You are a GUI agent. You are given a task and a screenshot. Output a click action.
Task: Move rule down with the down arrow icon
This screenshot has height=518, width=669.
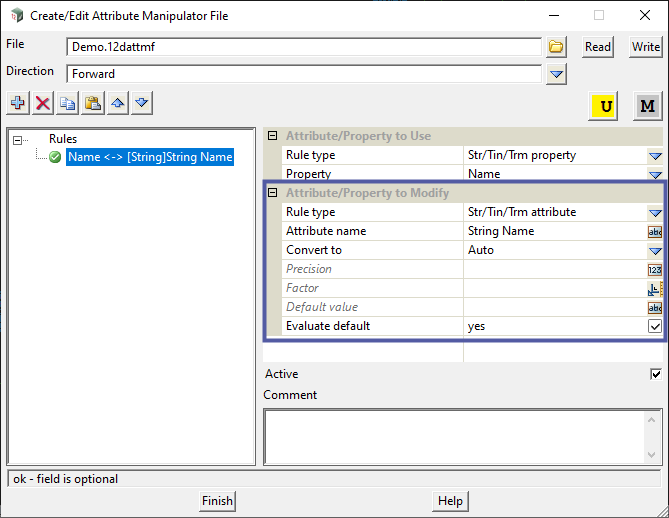click(142, 103)
